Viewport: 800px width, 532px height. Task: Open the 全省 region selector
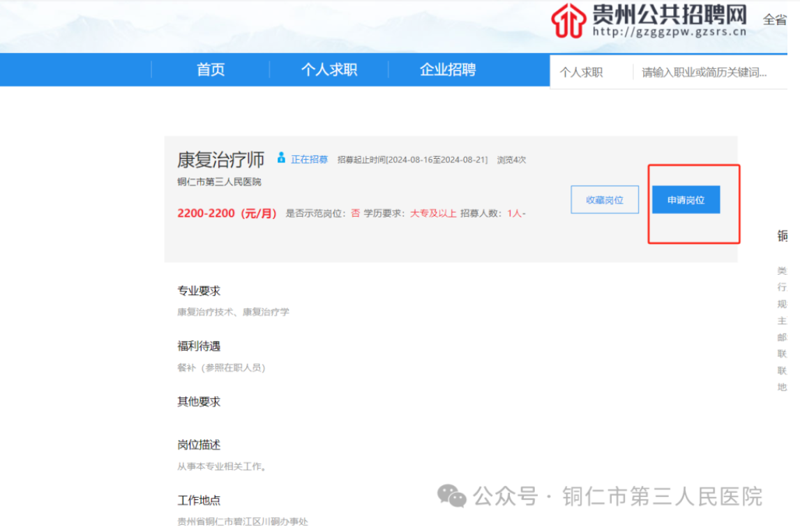point(774,20)
